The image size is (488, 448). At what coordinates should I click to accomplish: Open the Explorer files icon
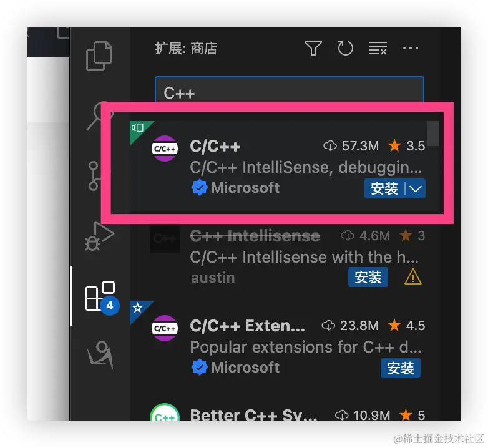pos(99,56)
